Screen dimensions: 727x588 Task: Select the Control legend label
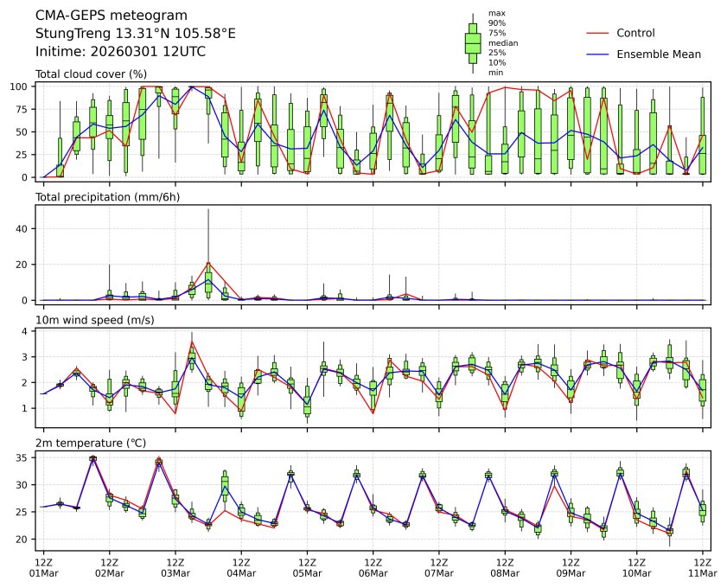click(x=635, y=33)
